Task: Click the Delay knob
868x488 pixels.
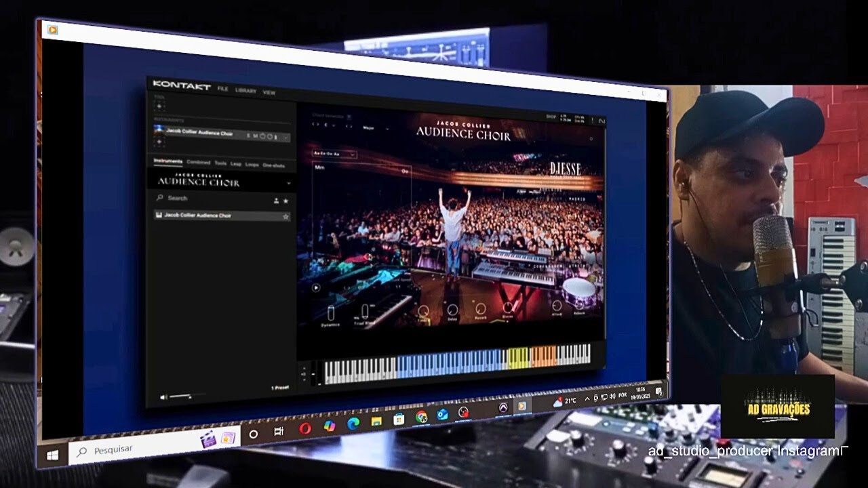Action: [x=452, y=309]
